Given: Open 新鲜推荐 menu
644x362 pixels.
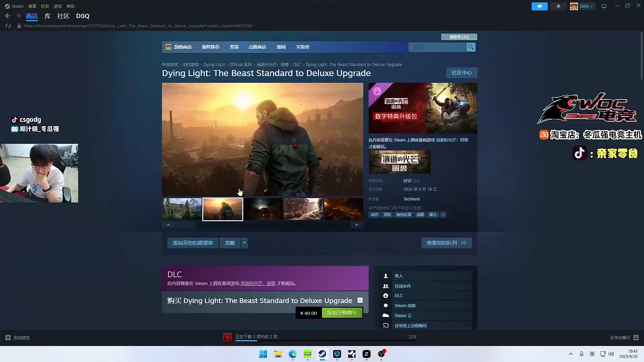Looking at the screenshot, I should [211, 47].
